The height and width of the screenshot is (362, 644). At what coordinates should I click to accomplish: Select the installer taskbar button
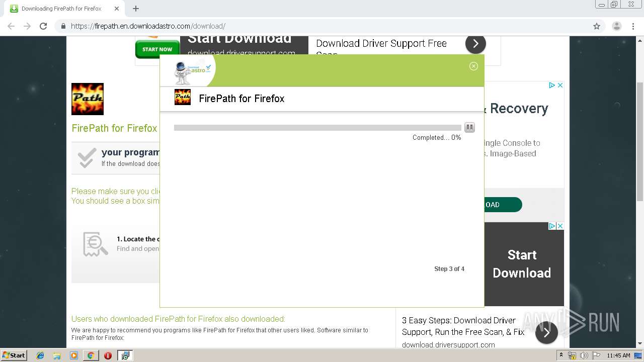coord(125,355)
